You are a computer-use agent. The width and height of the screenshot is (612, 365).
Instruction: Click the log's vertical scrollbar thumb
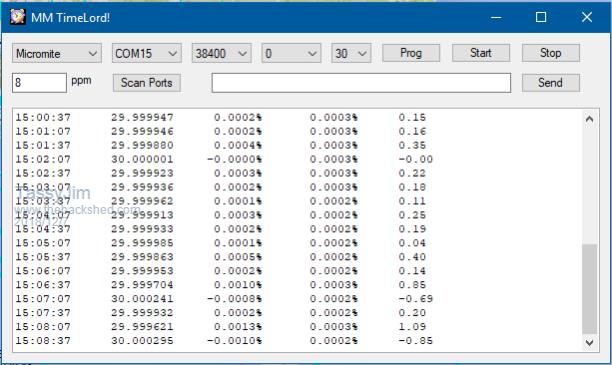click(589, 289)
